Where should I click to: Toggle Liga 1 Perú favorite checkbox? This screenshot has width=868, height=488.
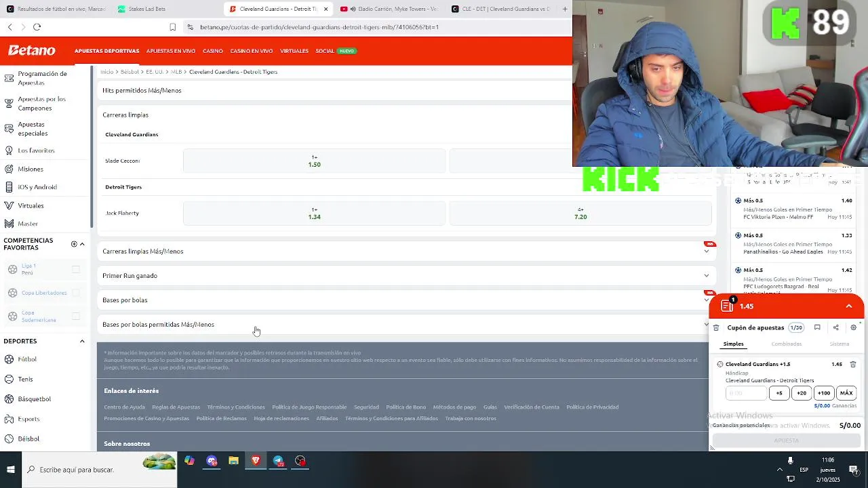[x=76, y=269]
